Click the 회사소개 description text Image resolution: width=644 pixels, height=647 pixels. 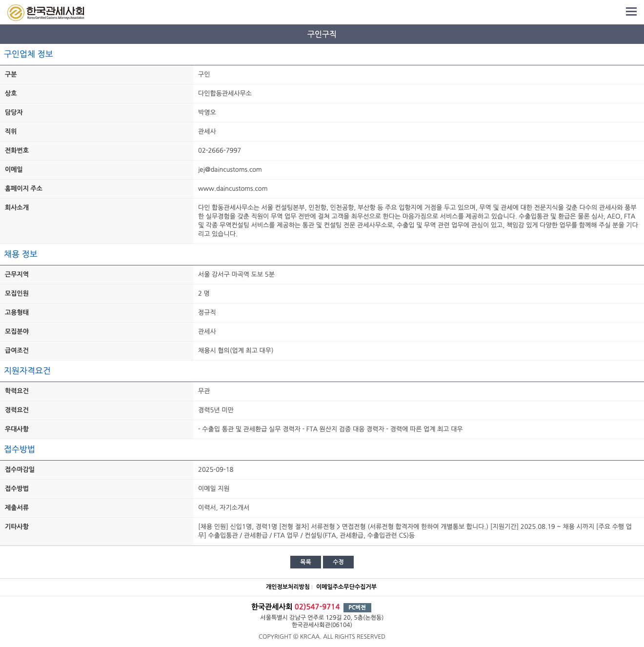click(x=418, y=221)
